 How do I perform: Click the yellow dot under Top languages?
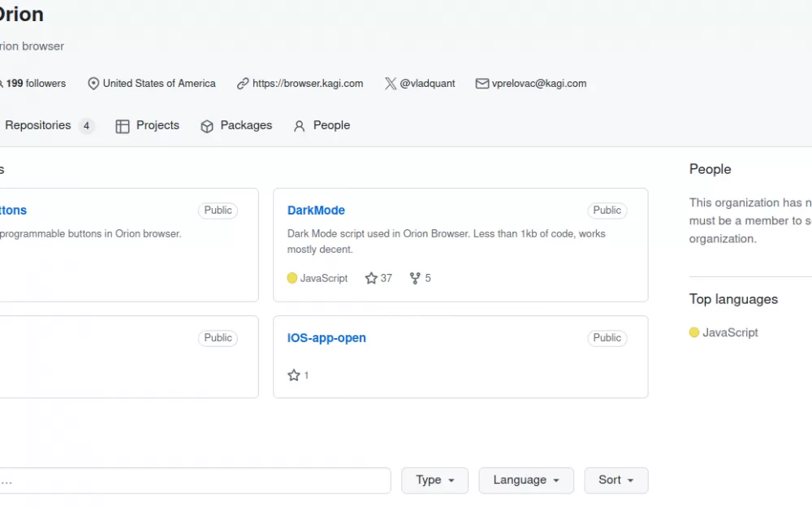coord(694,332)
